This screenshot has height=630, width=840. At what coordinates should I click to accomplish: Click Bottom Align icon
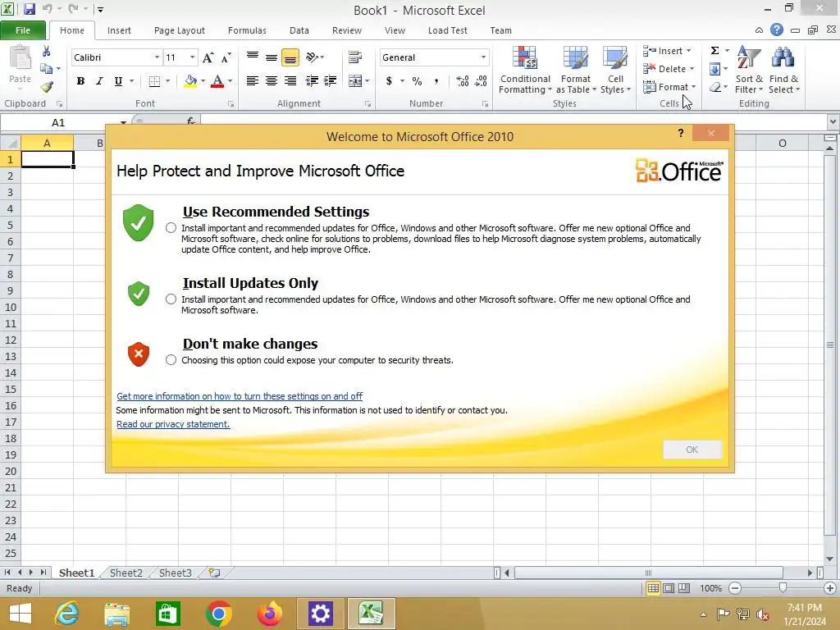[290, 57]
